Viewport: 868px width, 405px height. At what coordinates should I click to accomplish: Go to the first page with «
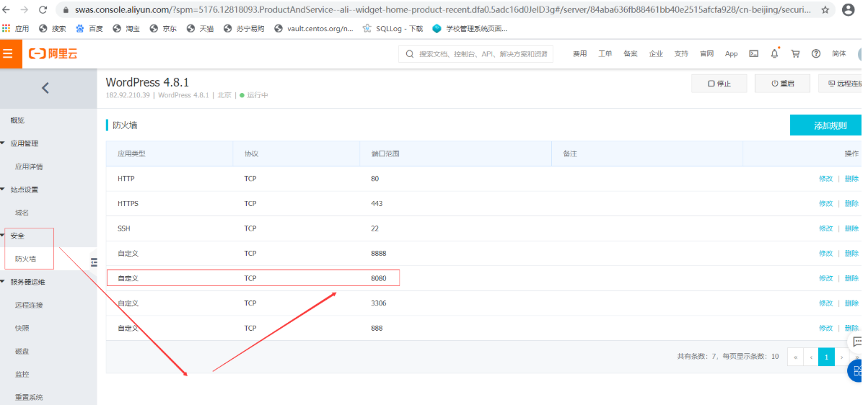(x=795, y=357)
